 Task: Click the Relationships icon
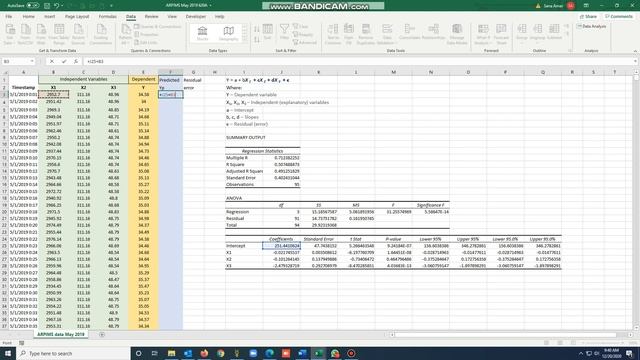click(x=433, y=32)
